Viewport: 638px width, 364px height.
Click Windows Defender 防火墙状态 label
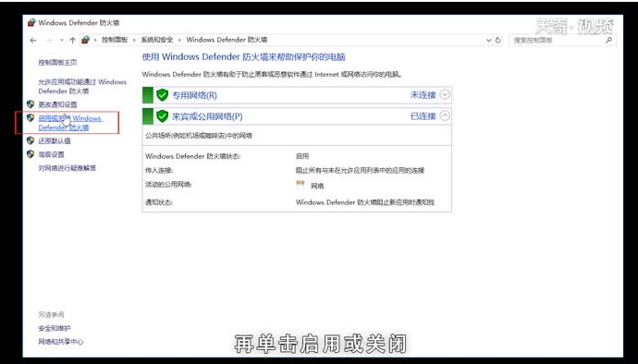(193, 156)
